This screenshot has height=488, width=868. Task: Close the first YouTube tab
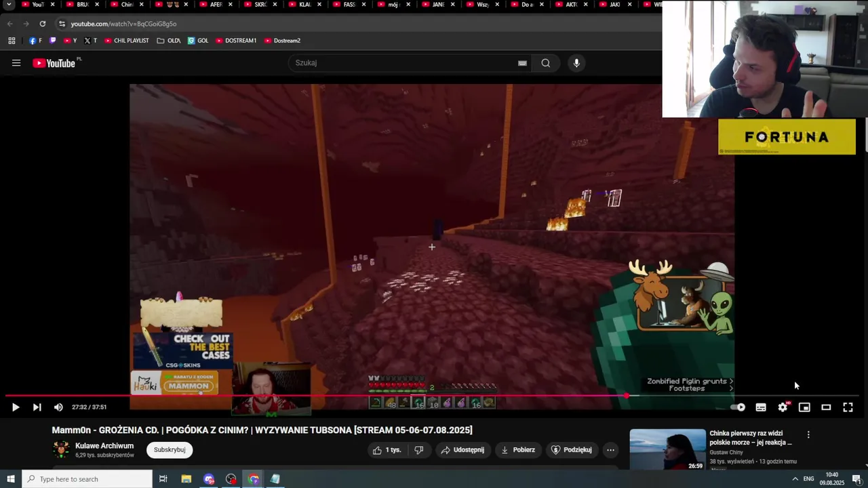click(52, 5)
